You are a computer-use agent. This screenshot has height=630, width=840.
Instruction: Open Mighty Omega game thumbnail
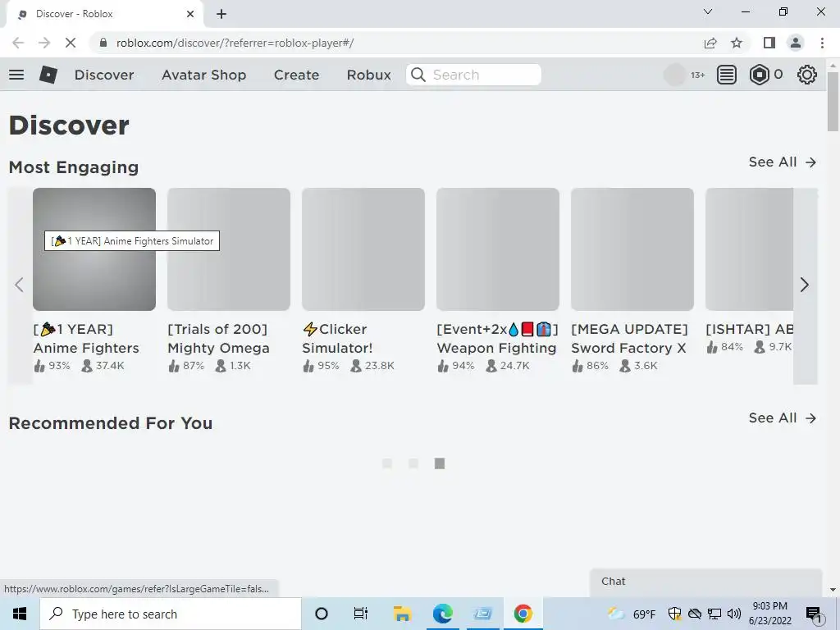coord(229,249)
